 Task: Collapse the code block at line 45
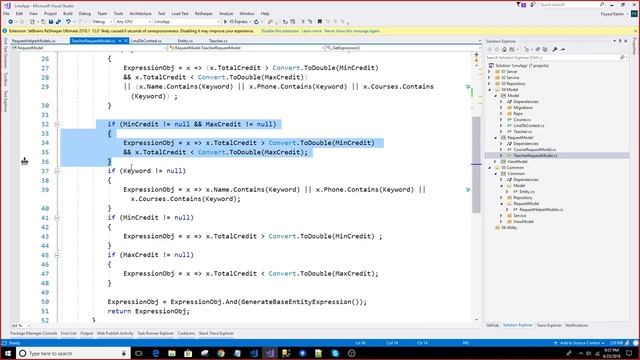click(x=57, y=255)
